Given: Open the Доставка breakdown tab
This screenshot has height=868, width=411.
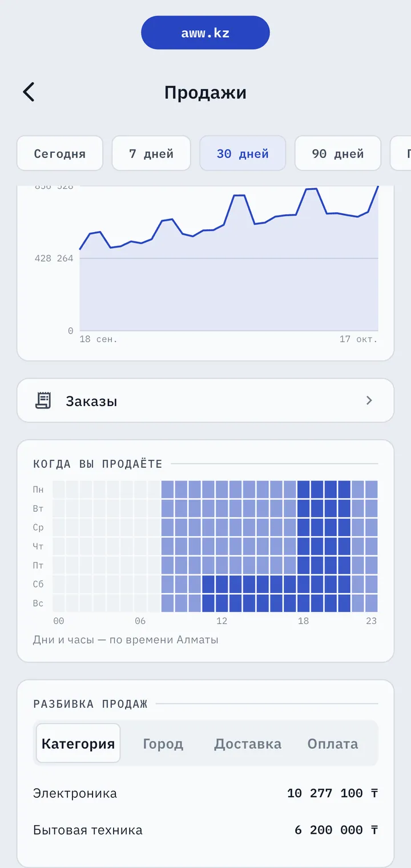Looking at the screenshot, I should [x=248, y=744].
